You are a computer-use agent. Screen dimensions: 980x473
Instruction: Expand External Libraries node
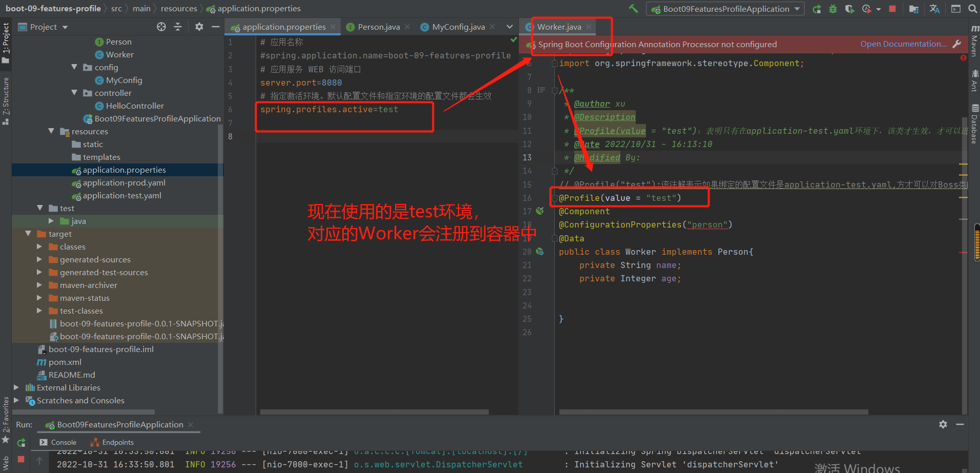click(x=16, y=387)
